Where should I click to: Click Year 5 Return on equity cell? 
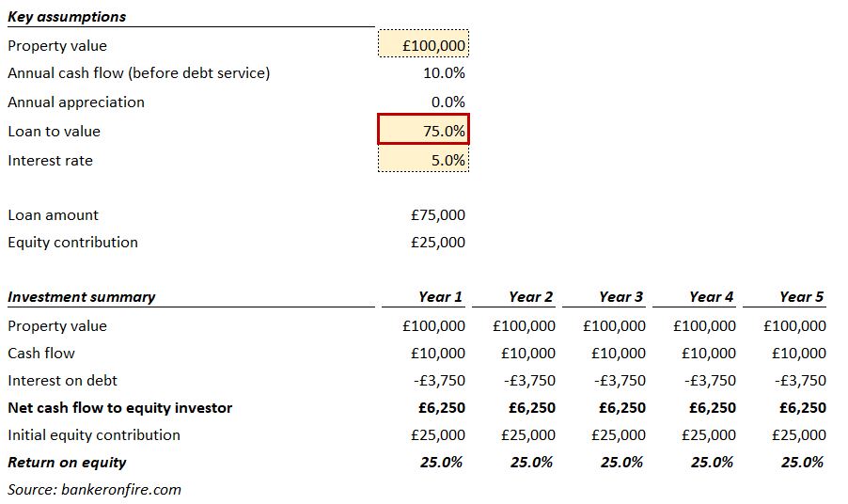coord(802,462)
